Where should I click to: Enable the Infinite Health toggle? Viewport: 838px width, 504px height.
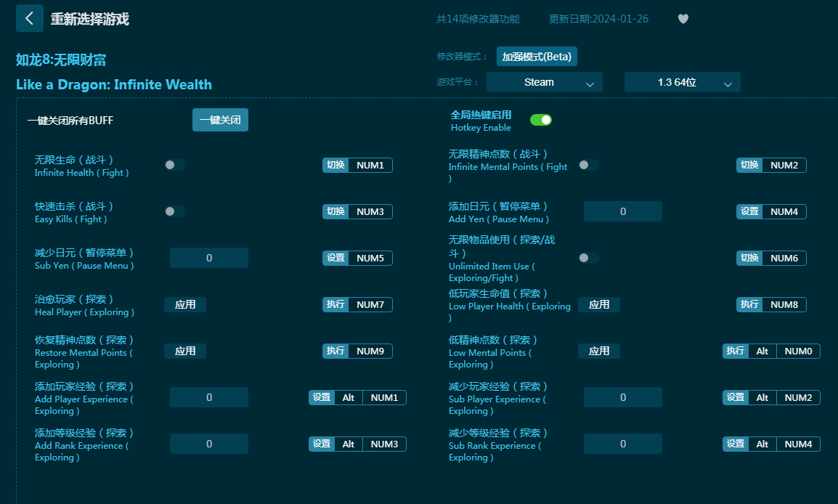point(174,165)
